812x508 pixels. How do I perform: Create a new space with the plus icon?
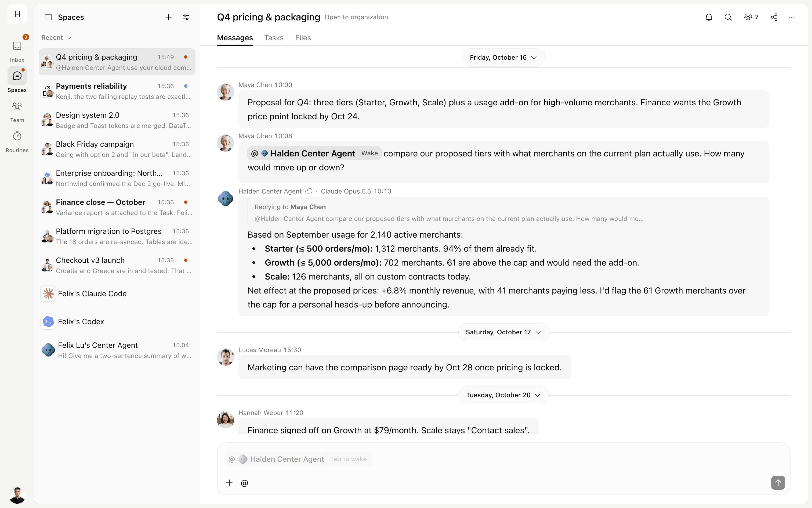(169, 17)
